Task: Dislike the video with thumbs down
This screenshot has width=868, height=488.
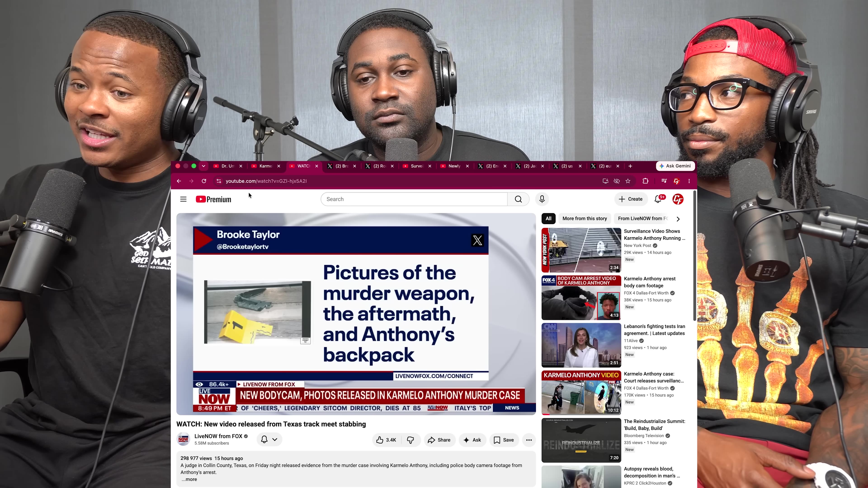Action: point(410,440)
